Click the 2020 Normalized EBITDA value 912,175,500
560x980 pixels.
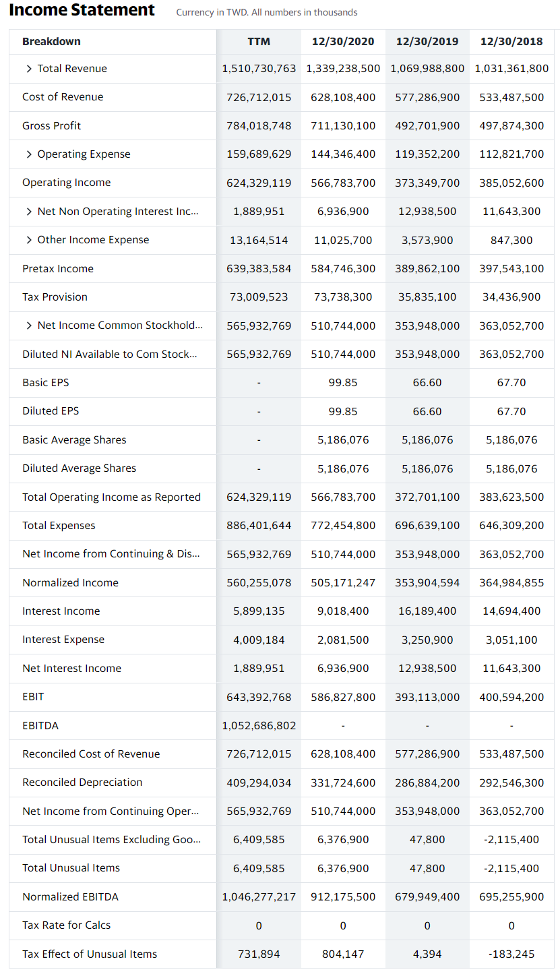tap(343, 897)
